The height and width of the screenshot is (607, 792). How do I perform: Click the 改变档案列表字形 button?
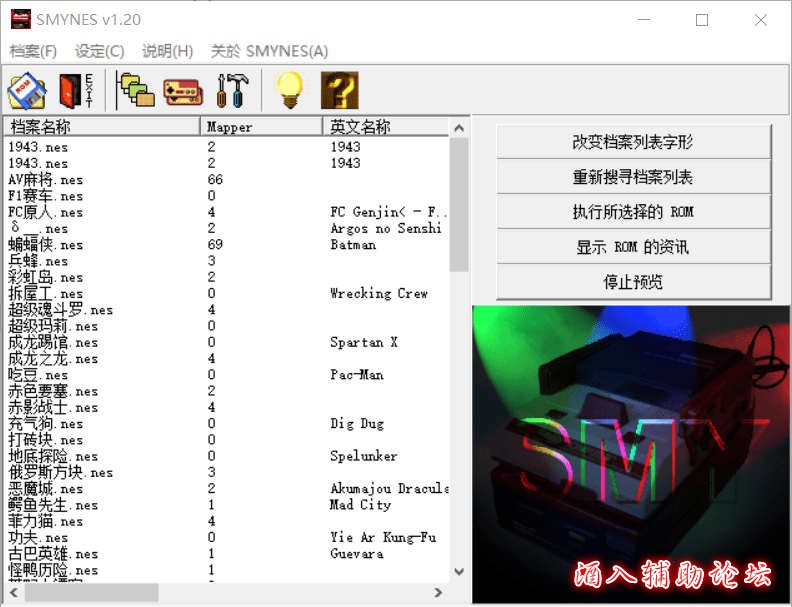pos(633,142)
